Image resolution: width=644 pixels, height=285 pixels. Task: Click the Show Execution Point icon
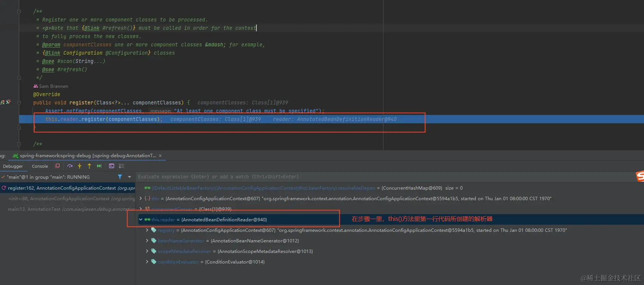tap(57, 166)
